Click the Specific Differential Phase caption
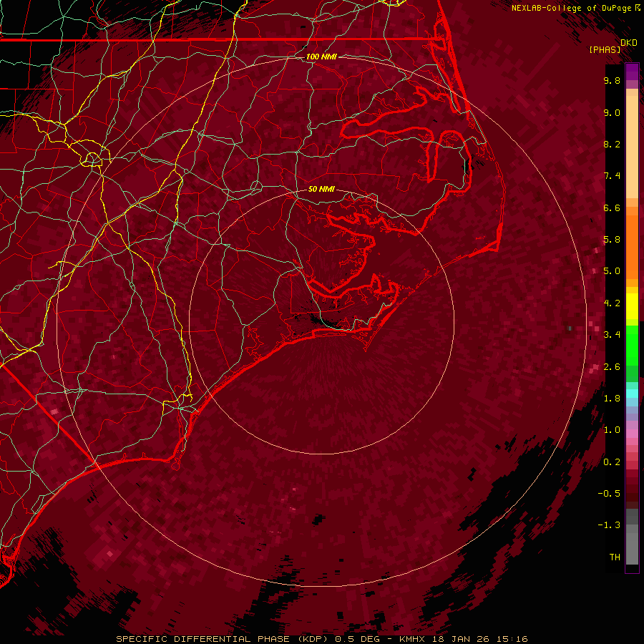The image size is (644, 644). 322,639
